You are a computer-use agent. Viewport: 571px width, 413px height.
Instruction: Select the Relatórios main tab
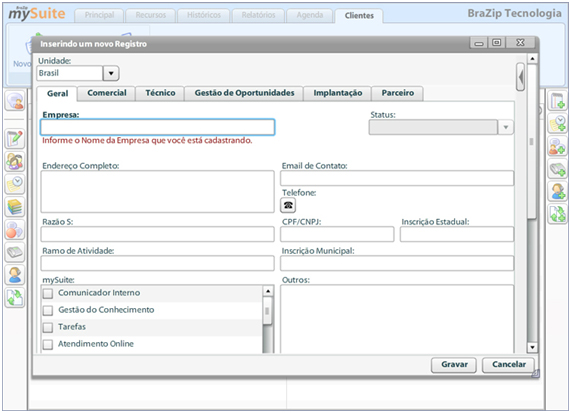point(258,15)
